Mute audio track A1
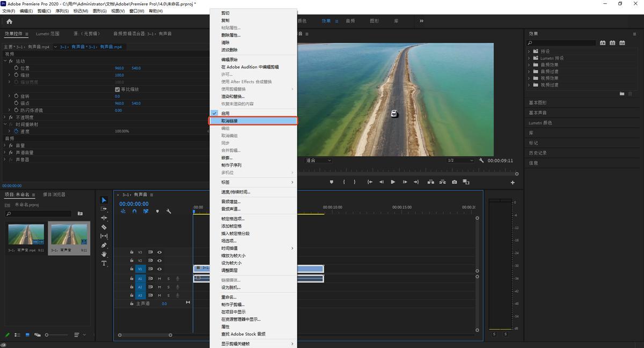The height and width of the screenshot is (348, 644). point(159,279)
